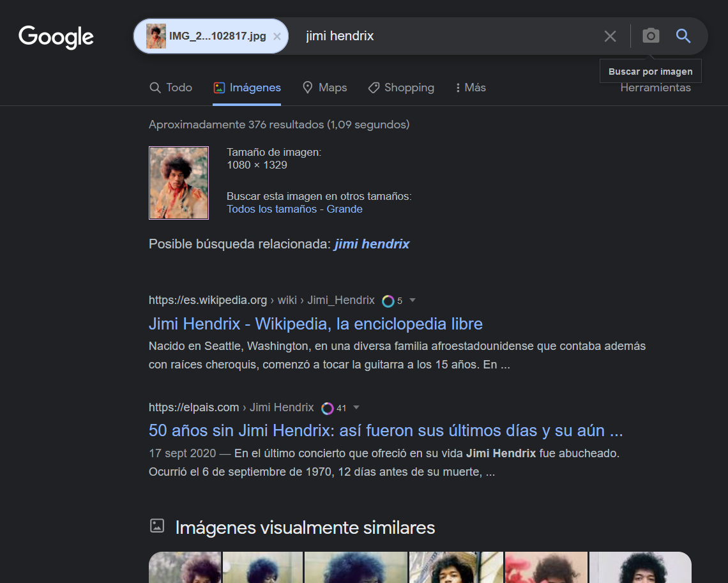This screenshot has height=583, width=728.
Task: Click the 1080 × 1329 image size text
Action: pyautogui.click(x=257, y=165)
